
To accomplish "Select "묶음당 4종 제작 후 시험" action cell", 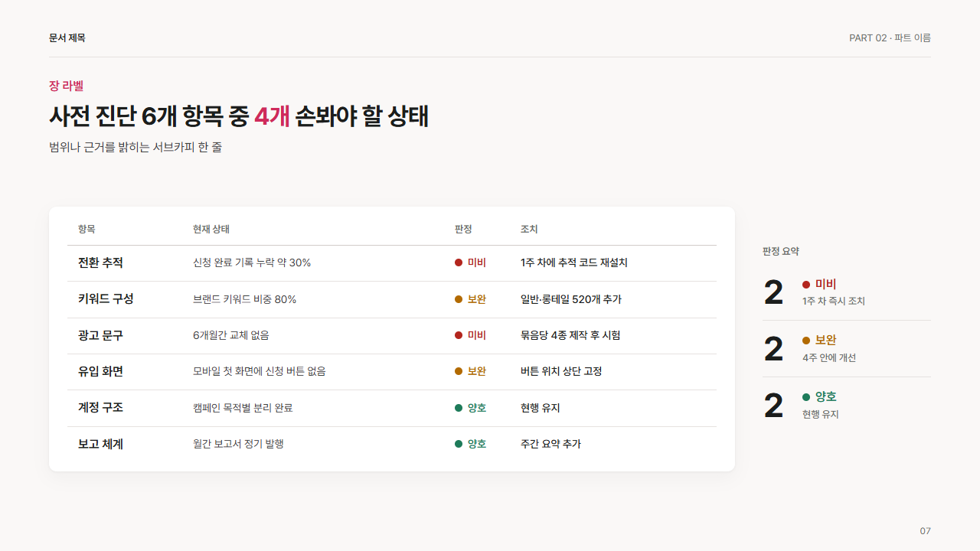I will [570, 335].
